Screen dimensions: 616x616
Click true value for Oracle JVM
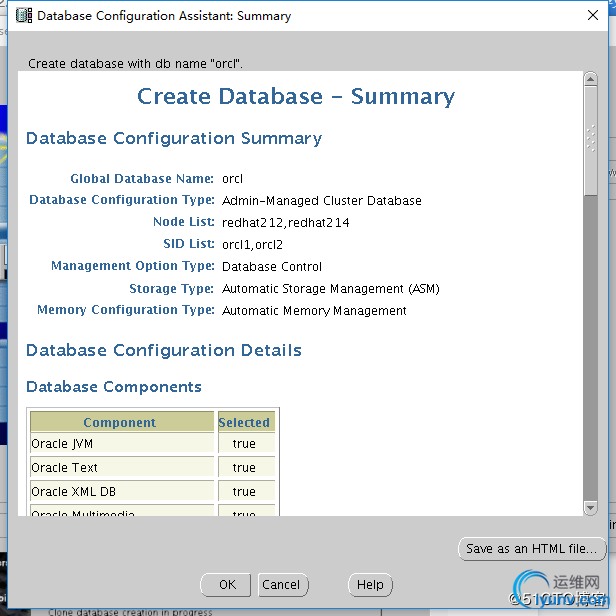[x=244, y=444]
